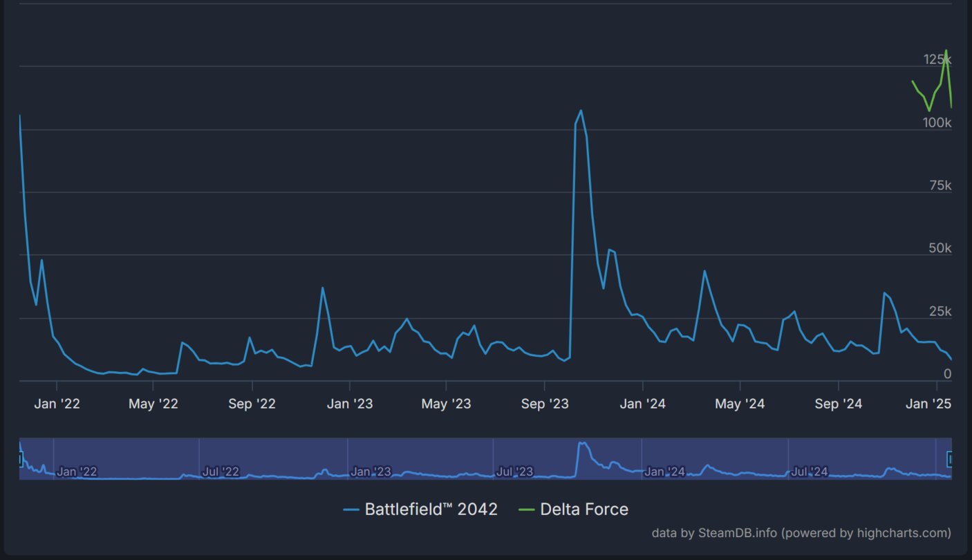Select the Jan '23 x-axis label
Screen dimensions: 972x560
(349, 404)
